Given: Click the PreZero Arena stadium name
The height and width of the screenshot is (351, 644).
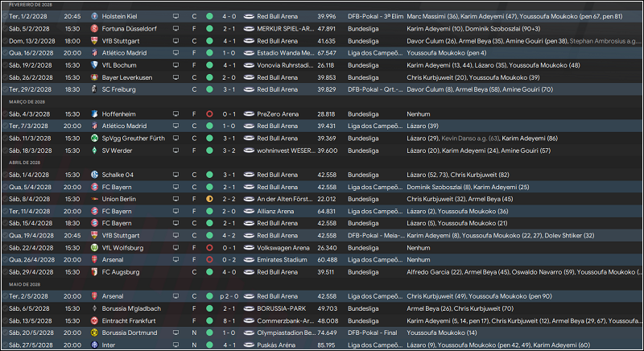Looking at the screenshot, I should 278,114.
